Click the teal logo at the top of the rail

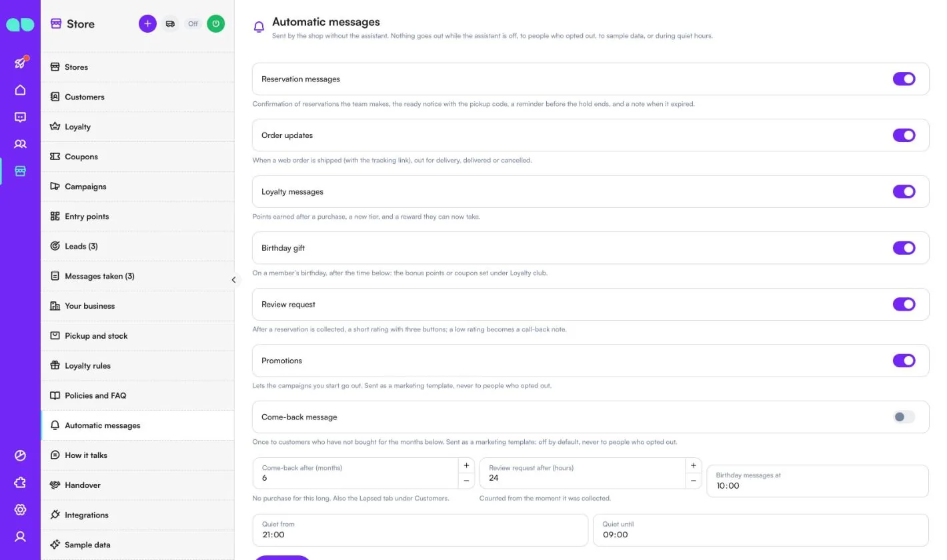point(20,25)
